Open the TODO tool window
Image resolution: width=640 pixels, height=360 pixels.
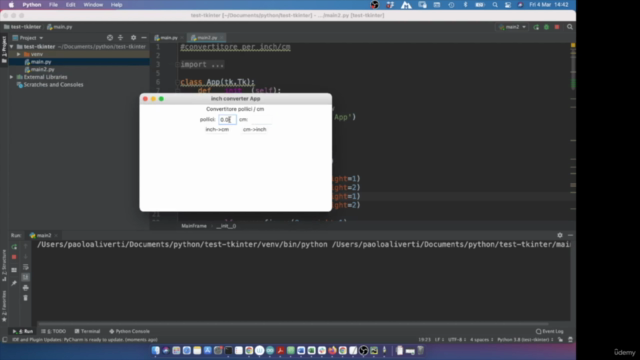(53, 331)
